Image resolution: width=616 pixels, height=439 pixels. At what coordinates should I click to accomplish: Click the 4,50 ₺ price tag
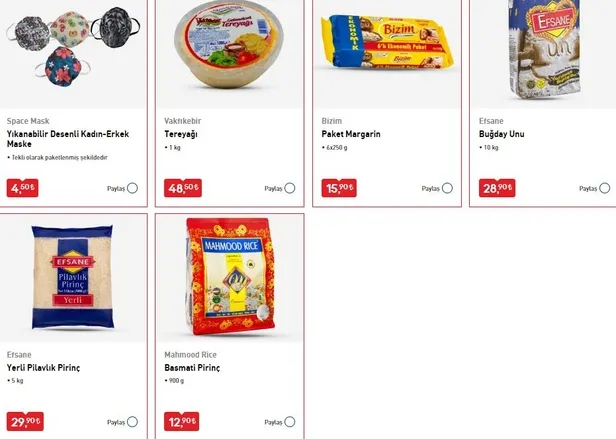coord(22,188)
